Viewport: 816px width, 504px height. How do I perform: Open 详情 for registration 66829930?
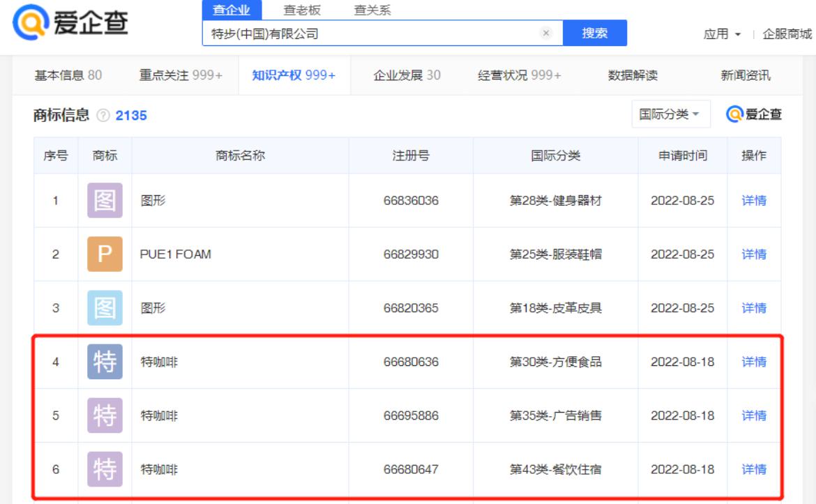753,254
